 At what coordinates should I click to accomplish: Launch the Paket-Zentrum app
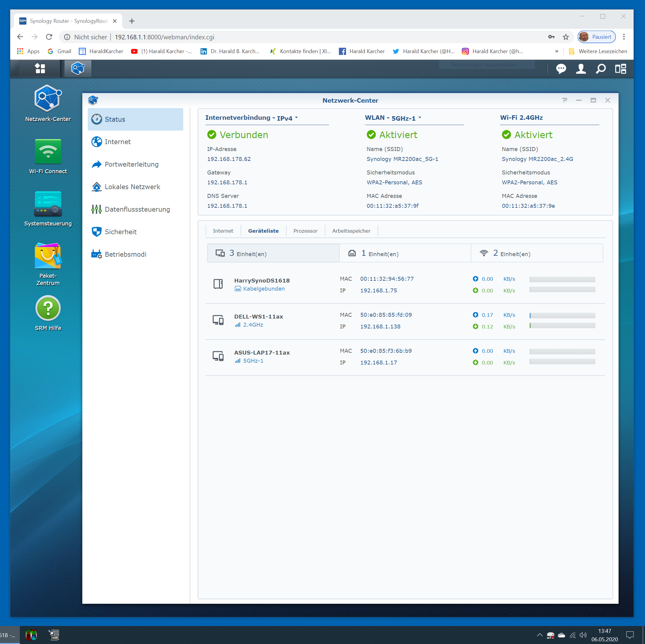48,256
